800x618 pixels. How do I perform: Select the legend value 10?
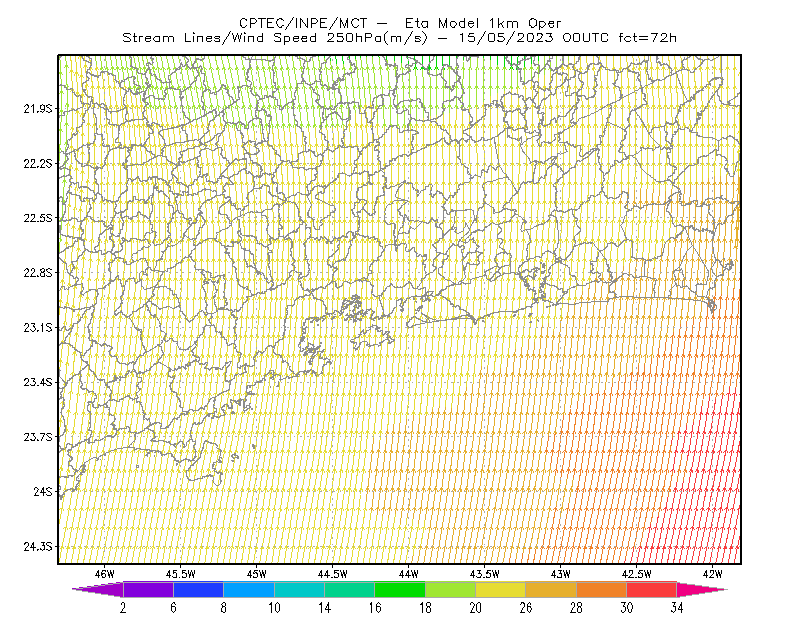pyautogui.click(x=274, y=608)
